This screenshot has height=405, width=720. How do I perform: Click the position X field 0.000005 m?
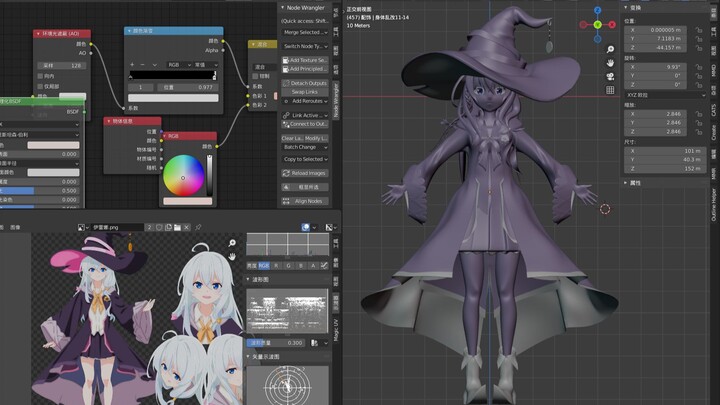657,30
